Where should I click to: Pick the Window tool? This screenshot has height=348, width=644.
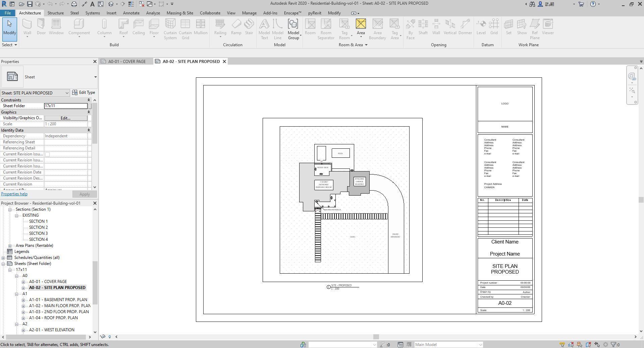[56, 27]
